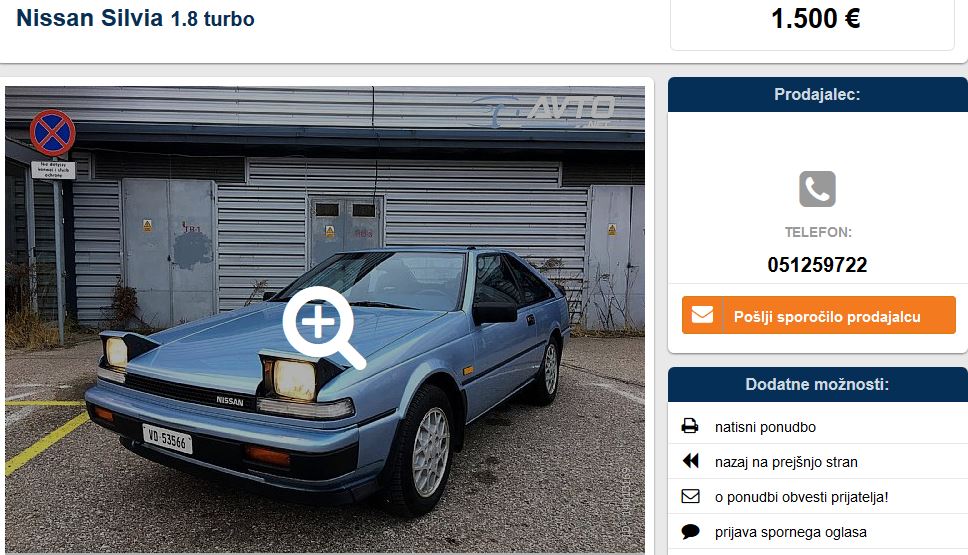Click the printer icon beside natisni ponudbo
The image size is (968, 555).
point(690,426)
